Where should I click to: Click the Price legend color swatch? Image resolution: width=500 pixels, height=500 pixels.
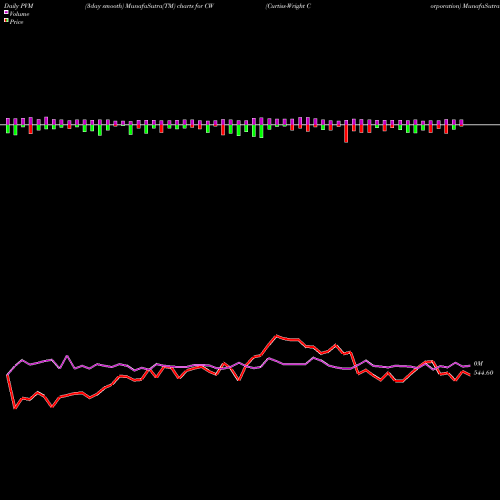[6, 21]
